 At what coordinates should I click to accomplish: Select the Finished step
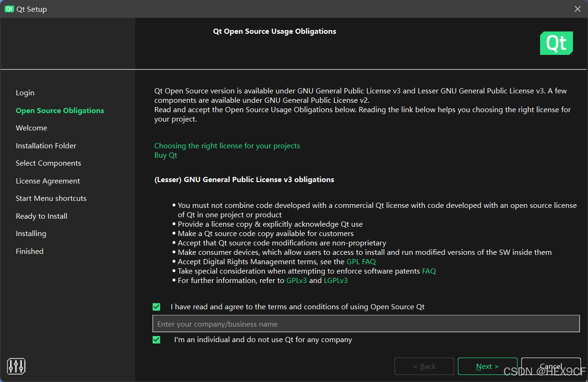[x=30, y=252]
